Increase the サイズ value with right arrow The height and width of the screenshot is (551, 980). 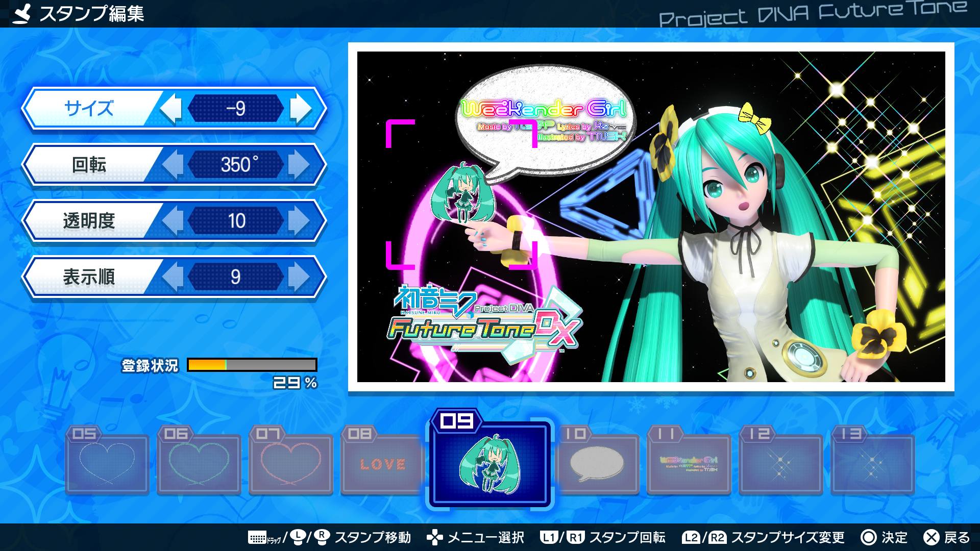300,108
